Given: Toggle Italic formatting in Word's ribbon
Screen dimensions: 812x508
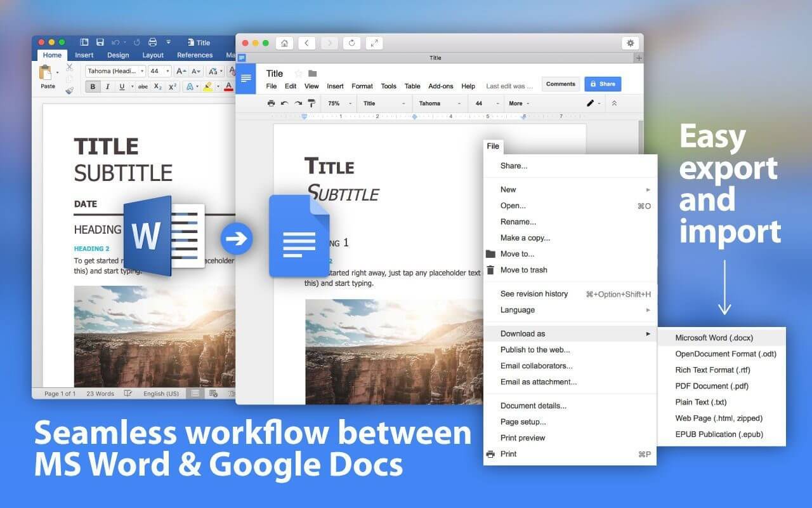Looking at the screenshot, I should pyautogui.click(x=107, y=86).
